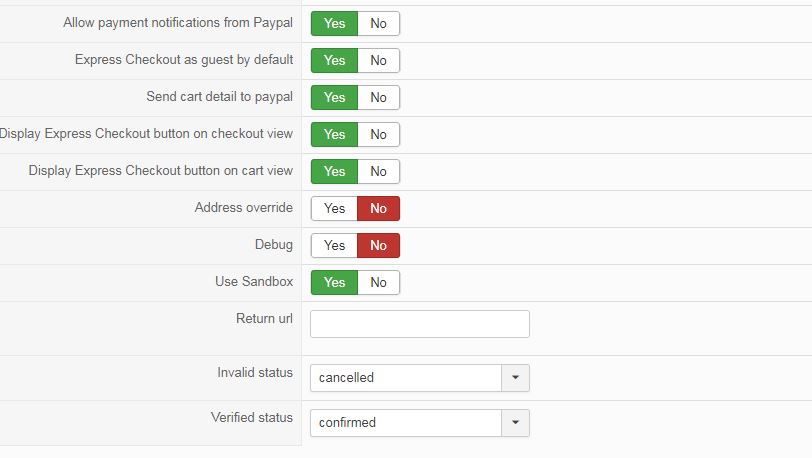Select Yes for Send cart detail to paypal
This screenshot has width=812, height=458.
(x=334, y=97)
